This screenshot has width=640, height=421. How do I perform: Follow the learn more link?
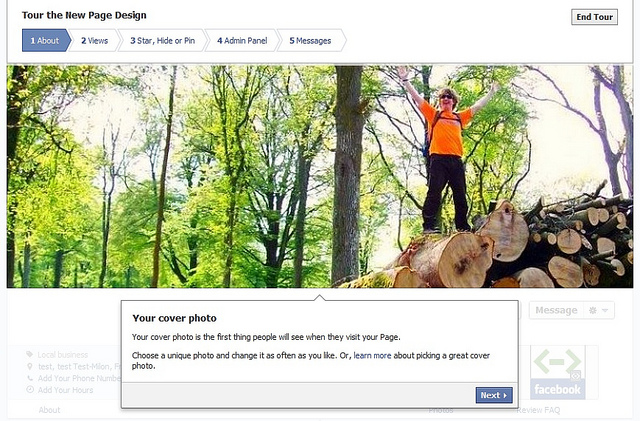point(372,355)
